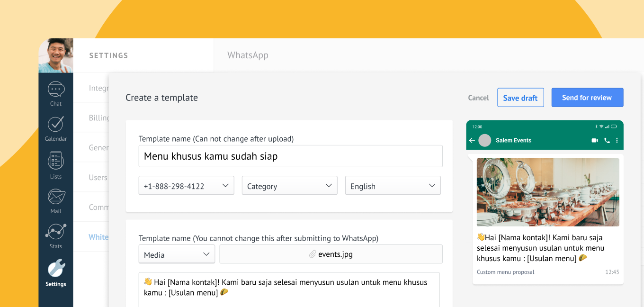
Task: Open three-dot menu in WhatsApp preview
Action: (x=617, y=141)
